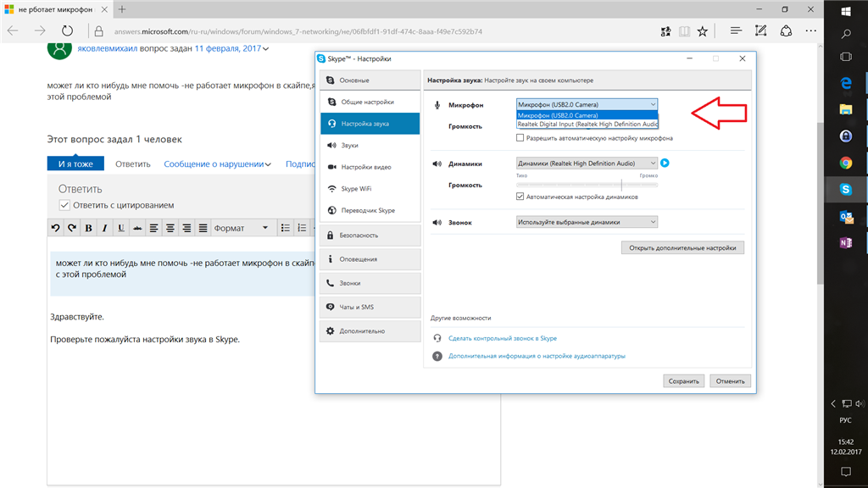Screen dimensions: 868x488
Task: Add the page to favorites with the star
Action: pos(703,31)
